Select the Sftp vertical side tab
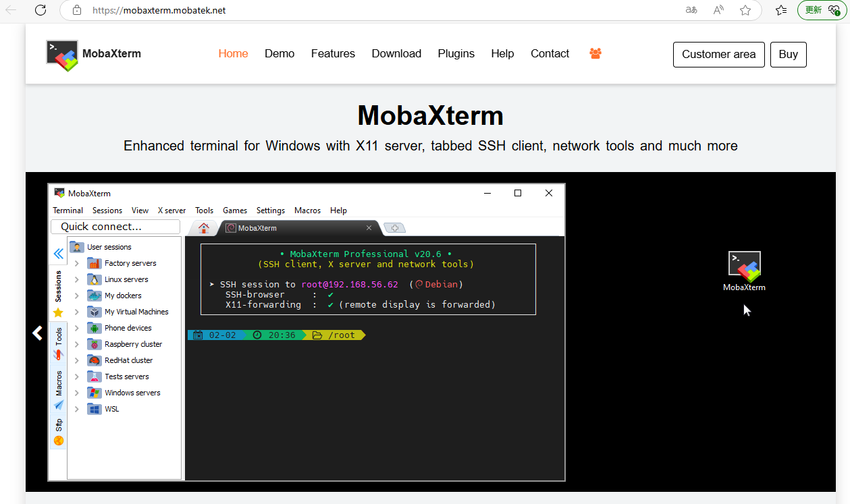 [58, 432]
